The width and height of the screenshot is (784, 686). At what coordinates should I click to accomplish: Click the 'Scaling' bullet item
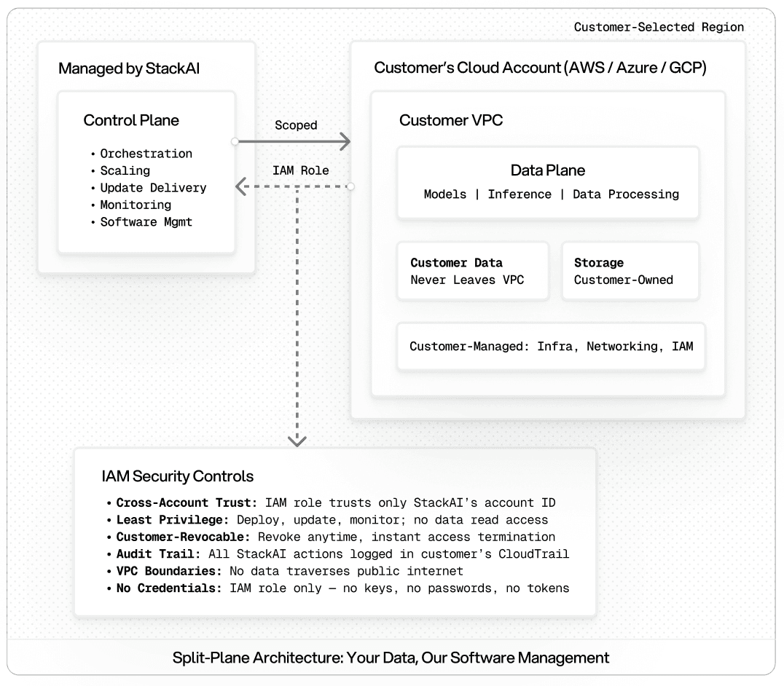tap(125, 170)
